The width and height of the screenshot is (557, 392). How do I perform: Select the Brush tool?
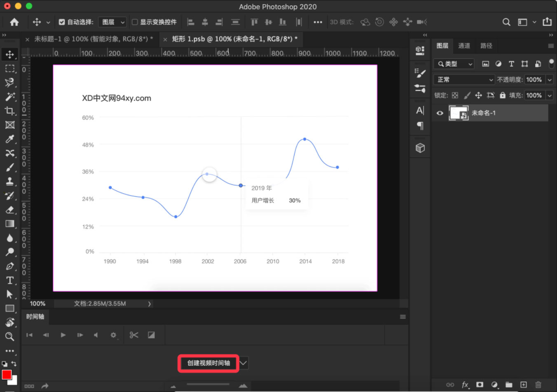[x=9, y=167]
